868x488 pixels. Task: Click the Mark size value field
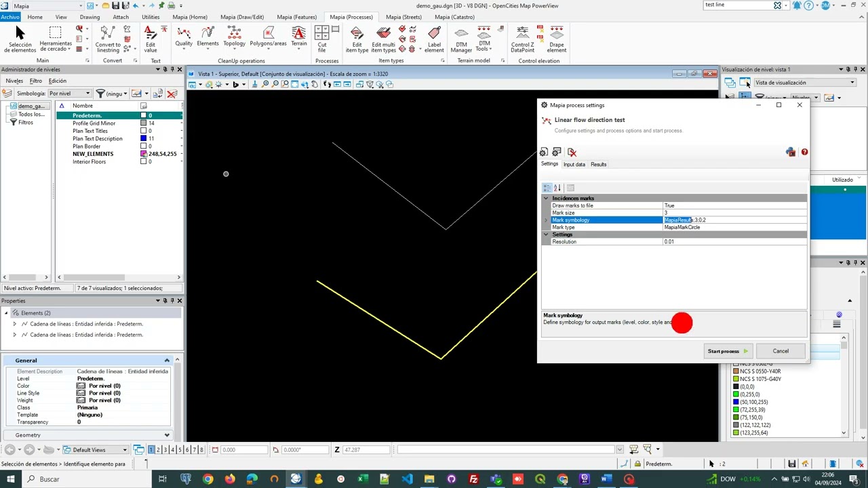point(734,213)
